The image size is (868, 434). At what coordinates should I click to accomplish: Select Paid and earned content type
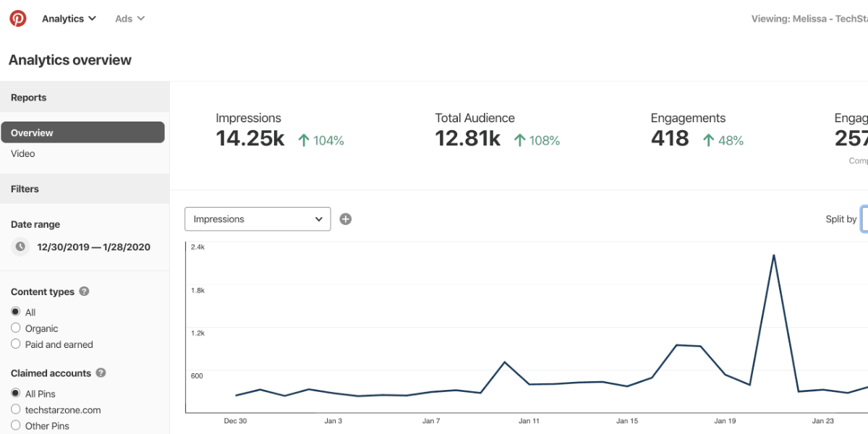point(16,344)
